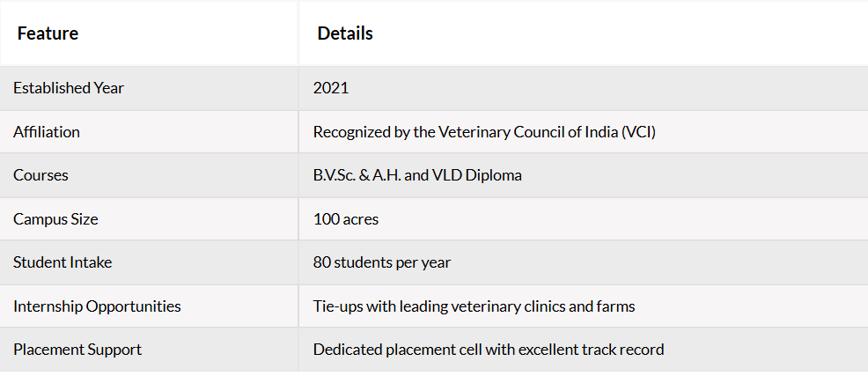
Task: Click the Dedicated placement cell description
Action: (x=489, y=350)
